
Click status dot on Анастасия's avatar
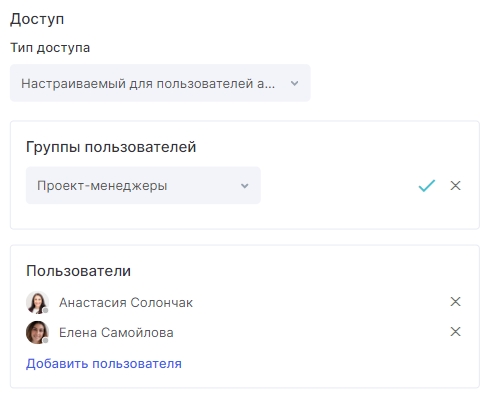(46, 311)
